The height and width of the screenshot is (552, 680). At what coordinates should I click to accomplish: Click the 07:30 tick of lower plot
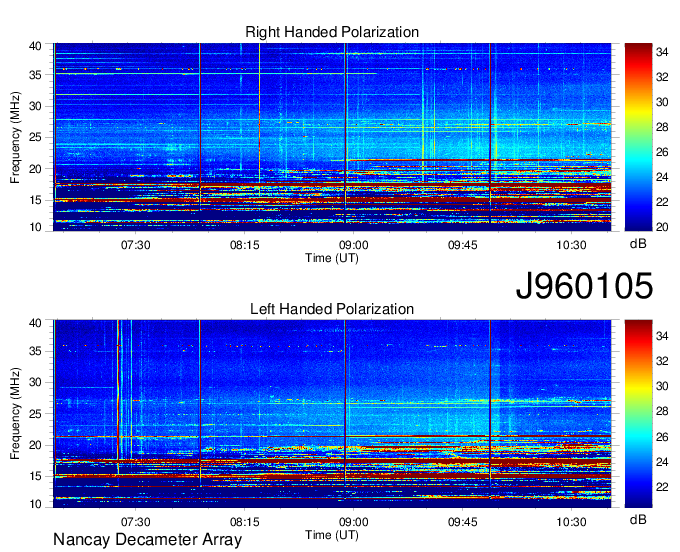point(135,522)
